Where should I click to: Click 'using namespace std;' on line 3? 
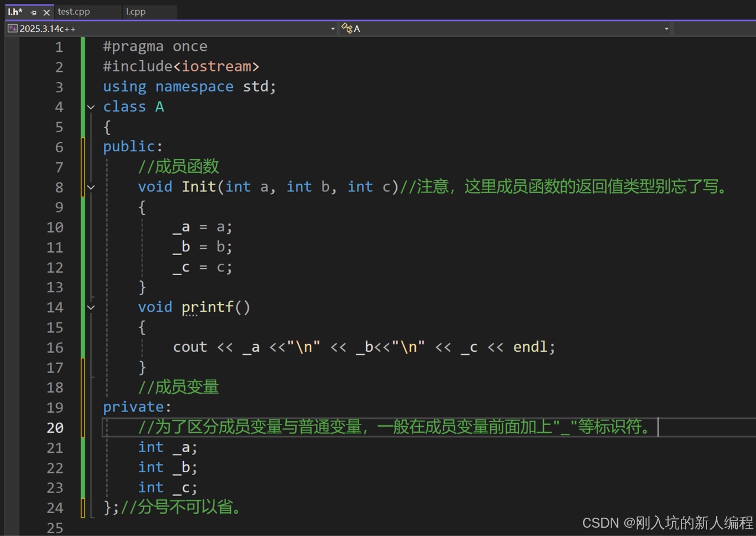click(190, 87)
